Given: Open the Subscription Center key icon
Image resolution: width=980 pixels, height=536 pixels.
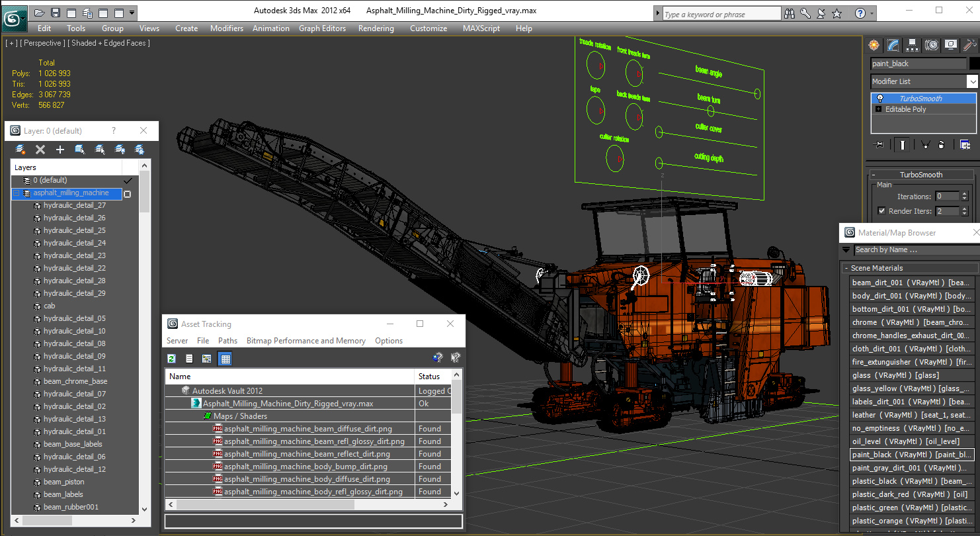Looking at the screenshot, I should click(805, 13).
